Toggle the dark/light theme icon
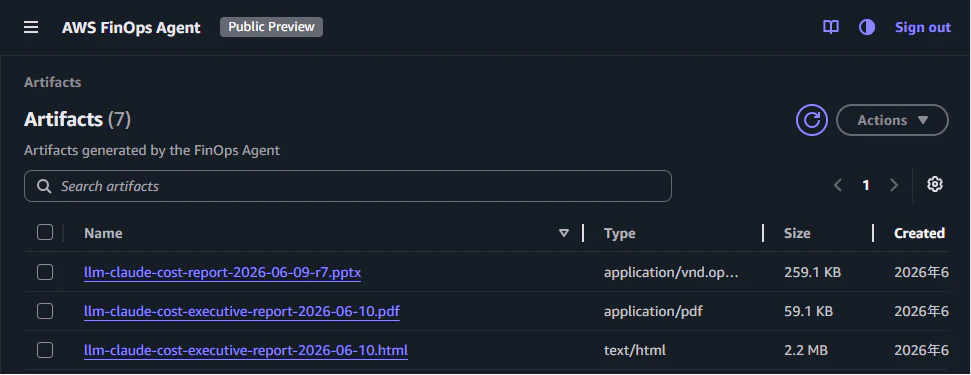971x375 pixels. [867, 27]
